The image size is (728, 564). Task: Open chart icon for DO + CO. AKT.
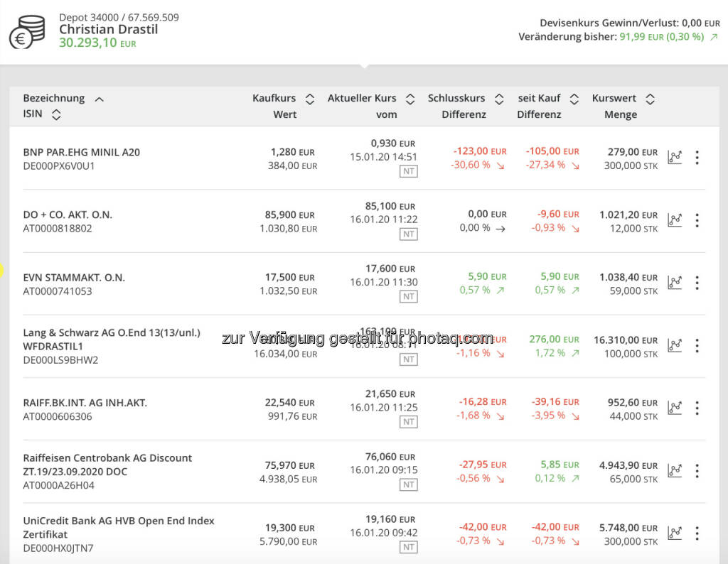674,220
